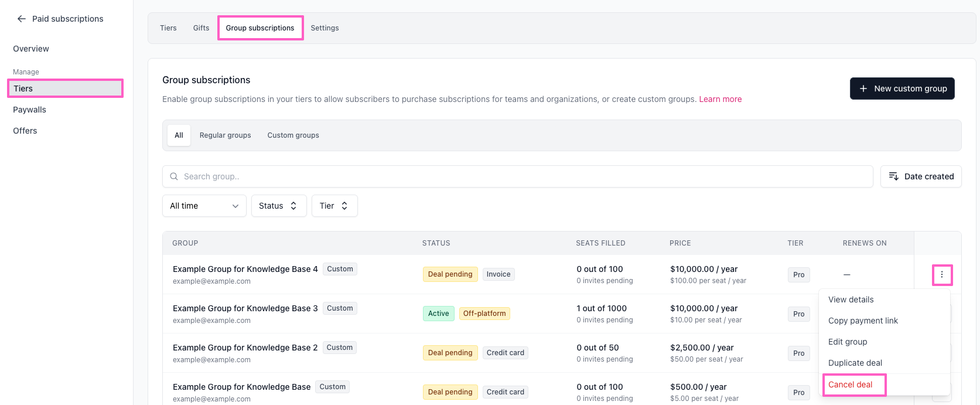Image resolution: width=980 pixels, height=405 pixels.
Task: Click the 1 out of 1000 seats text
Action: tap(602, 308)
